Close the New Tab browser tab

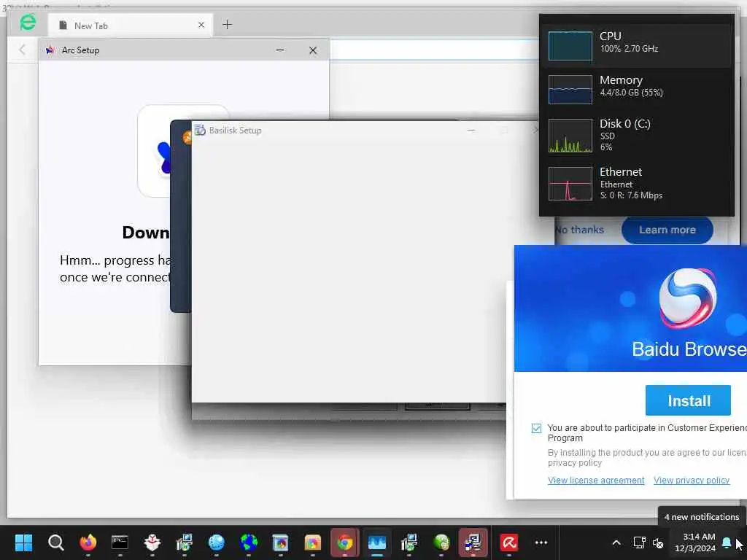201,26
